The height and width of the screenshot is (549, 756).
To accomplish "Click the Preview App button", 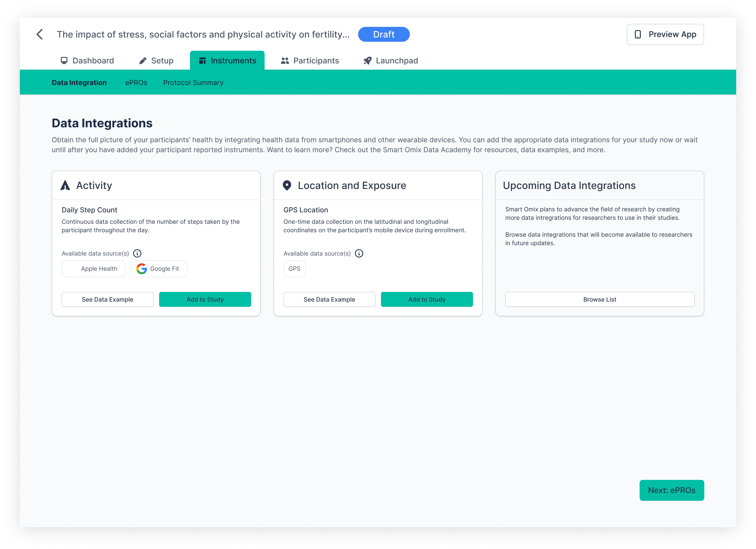I will click(665, 34).
